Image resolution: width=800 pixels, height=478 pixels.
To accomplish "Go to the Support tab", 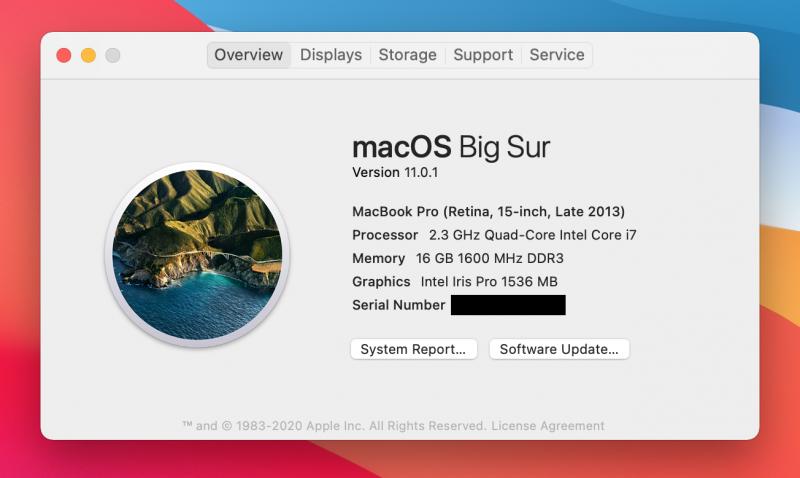I will pyautogui.click(x=483, y=55).
